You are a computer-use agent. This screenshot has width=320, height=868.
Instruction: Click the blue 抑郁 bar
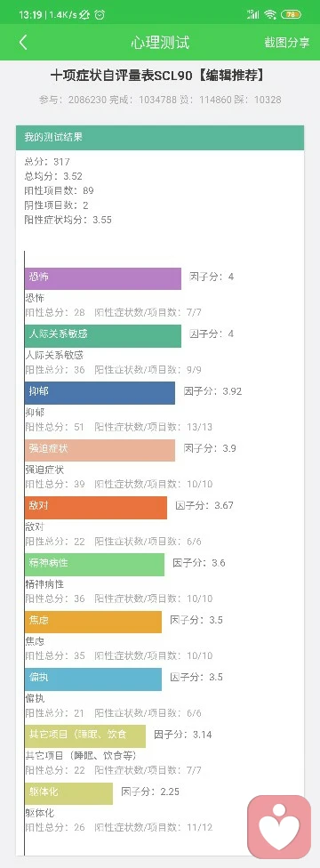(100, 393)
